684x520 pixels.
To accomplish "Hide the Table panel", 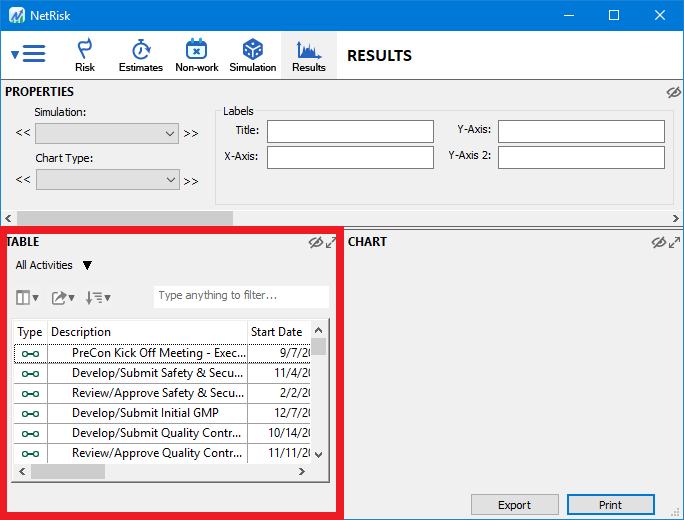I will tap(316, 242).
